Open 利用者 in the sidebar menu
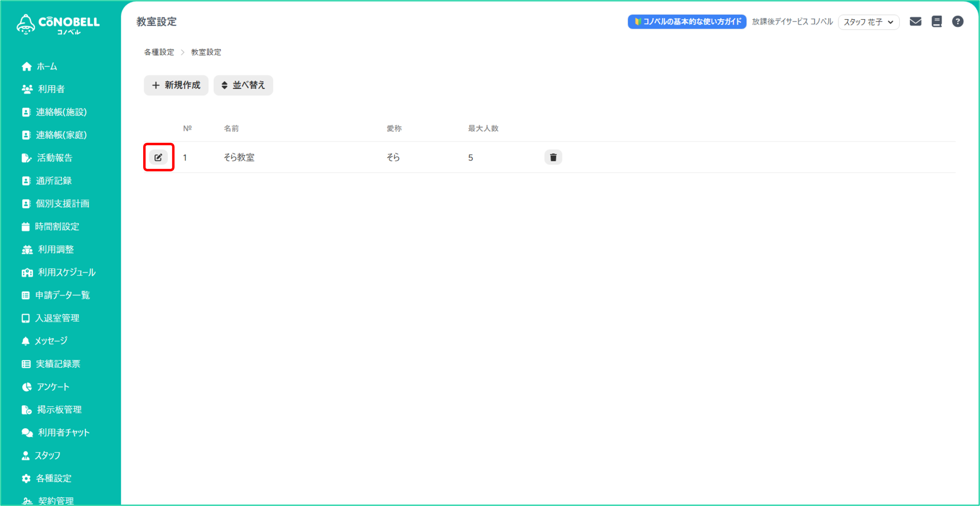This screenshot has height=506, width=980. coord(51,89)
